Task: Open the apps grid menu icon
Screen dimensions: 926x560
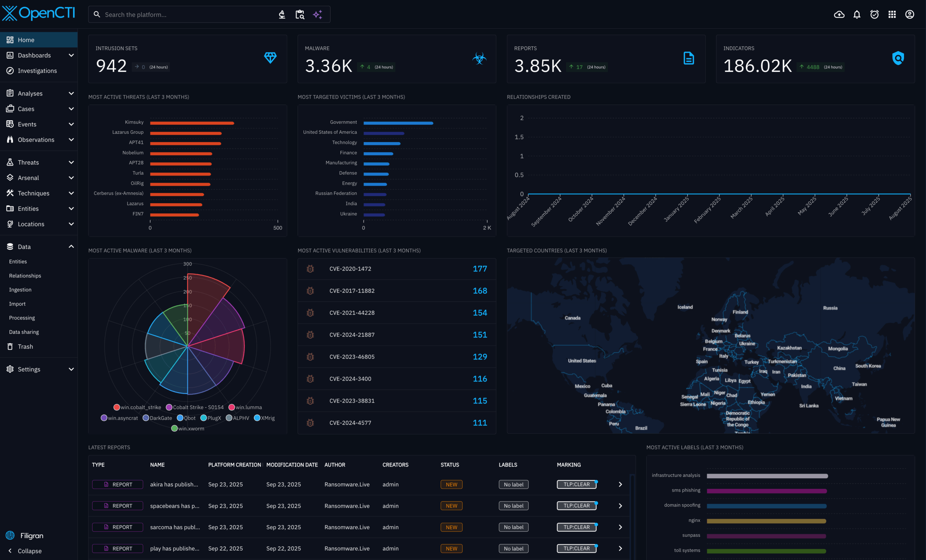Action: [892, 14]
